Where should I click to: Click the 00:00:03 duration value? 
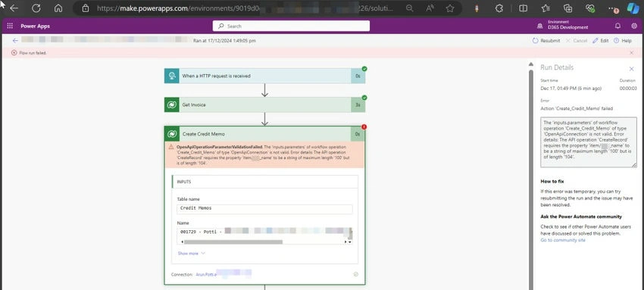pyautogui.click(x=627, y=88)
